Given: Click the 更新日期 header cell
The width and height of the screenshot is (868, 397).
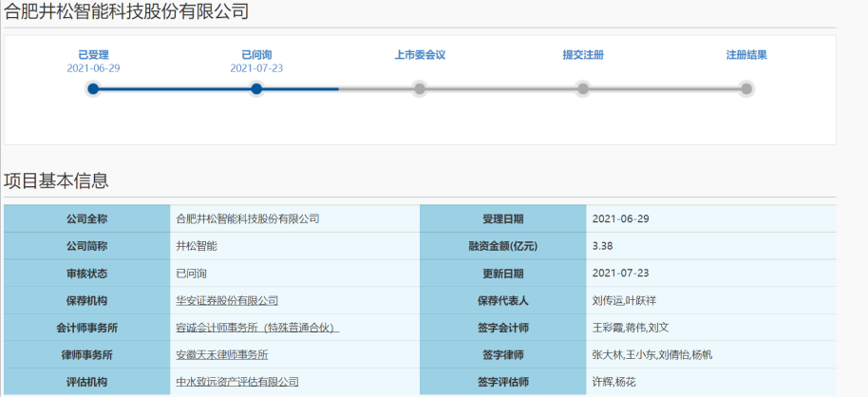Looking at the screenshot, I should pos(503,273).
